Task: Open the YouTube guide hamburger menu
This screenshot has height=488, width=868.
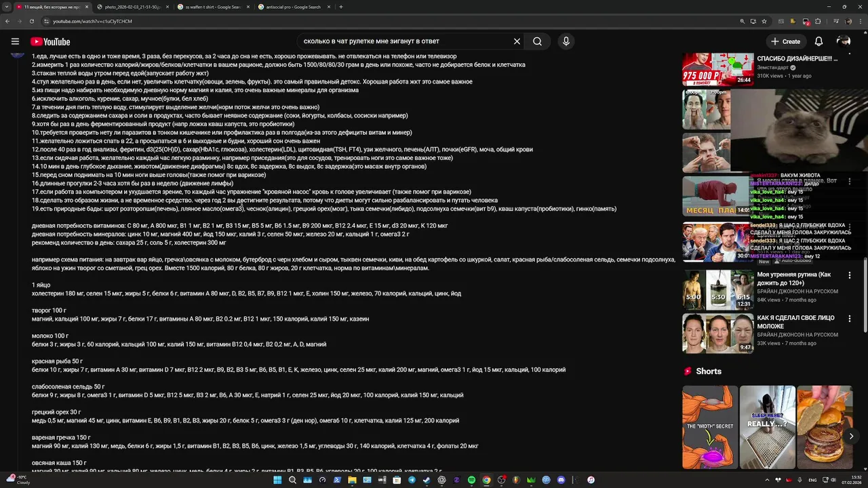Action: click(x=15, y=41)
